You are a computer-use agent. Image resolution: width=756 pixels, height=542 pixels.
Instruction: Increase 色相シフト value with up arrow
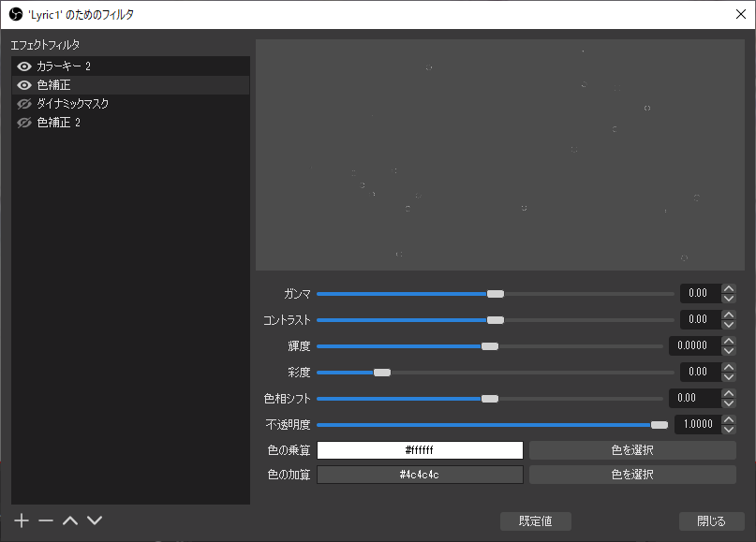coord(729,393)
